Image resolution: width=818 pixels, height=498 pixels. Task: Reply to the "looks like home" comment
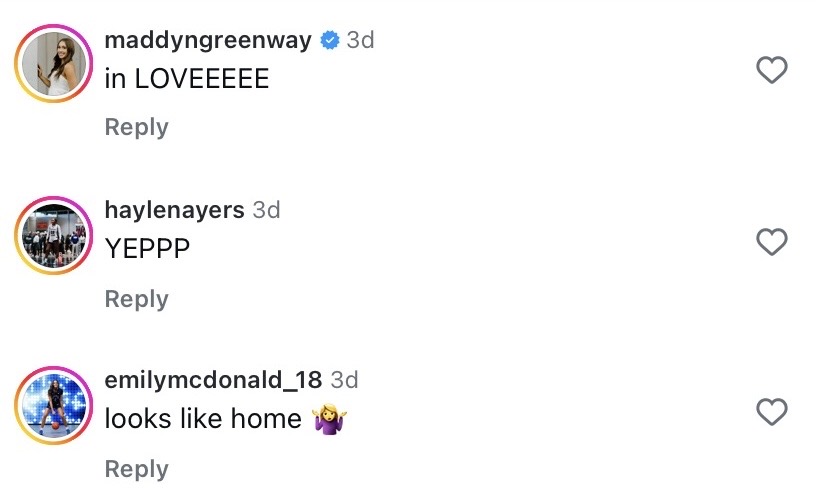click(136, 469)
